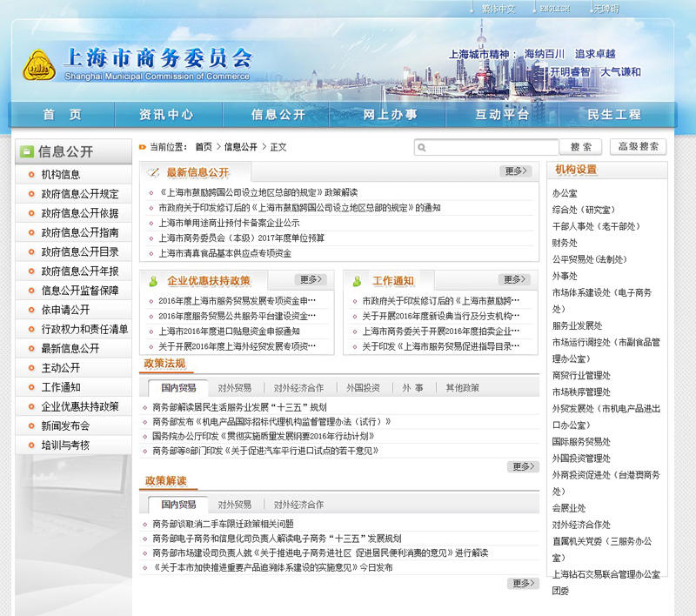This screenshot has height=616, width=696.
Task: Click the 搜索 button
Action: [x=580, y=147]
